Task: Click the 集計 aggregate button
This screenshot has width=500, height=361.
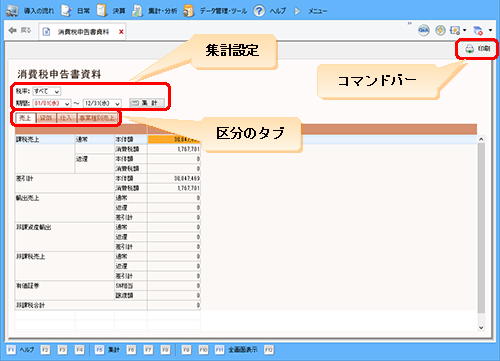Action: 147,103
